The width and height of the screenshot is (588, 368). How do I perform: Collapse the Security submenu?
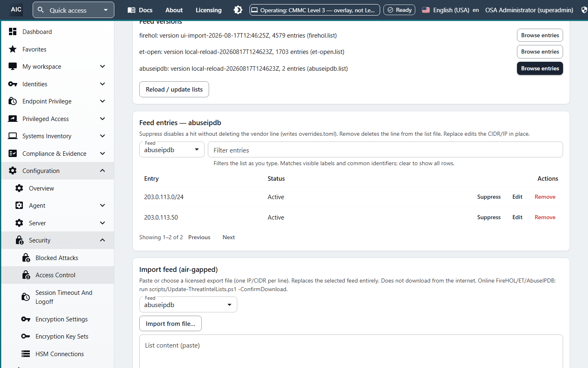tap(102, 240)
